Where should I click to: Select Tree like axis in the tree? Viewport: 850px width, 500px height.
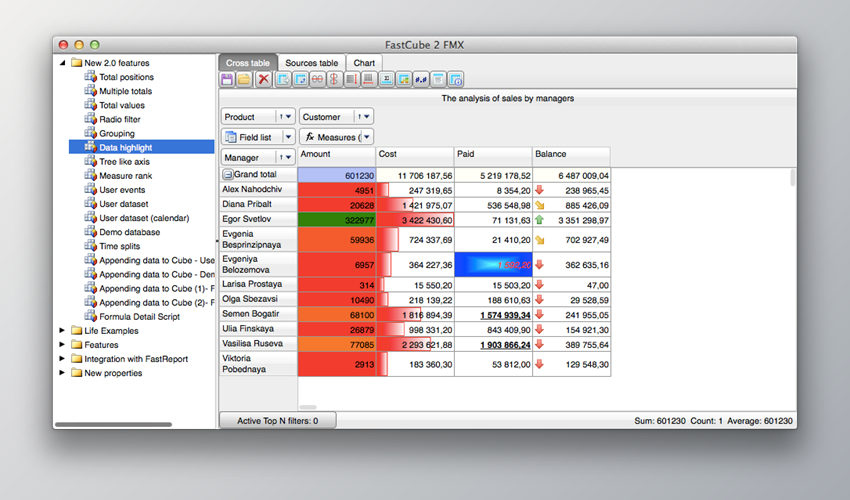point(124,161)
